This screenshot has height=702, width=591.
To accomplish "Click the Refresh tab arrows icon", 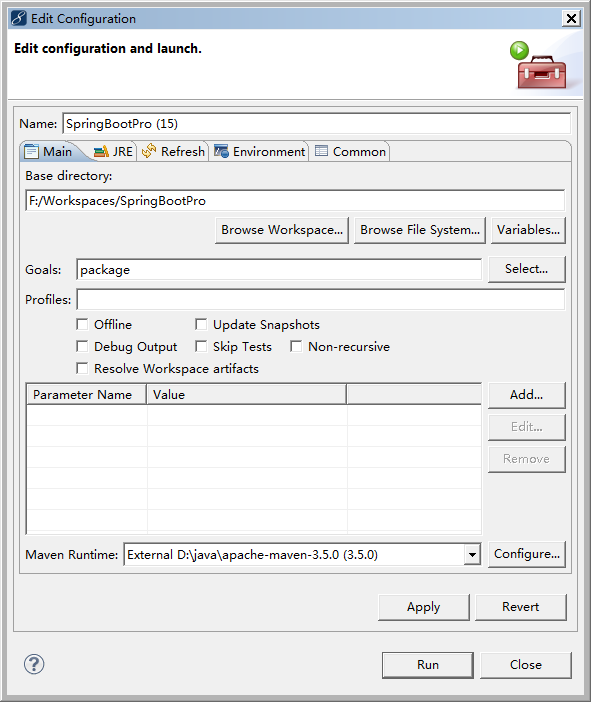I will [149, 151].
